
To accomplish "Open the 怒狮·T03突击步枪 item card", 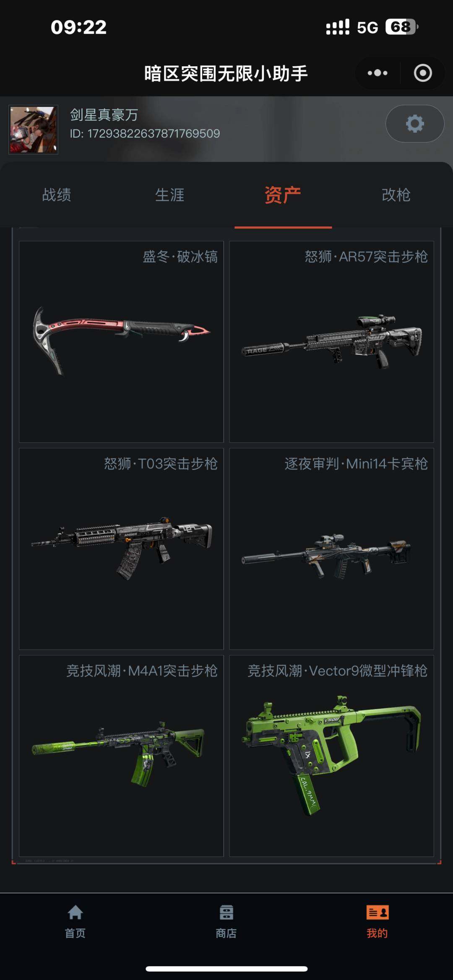I will [121, 549].
